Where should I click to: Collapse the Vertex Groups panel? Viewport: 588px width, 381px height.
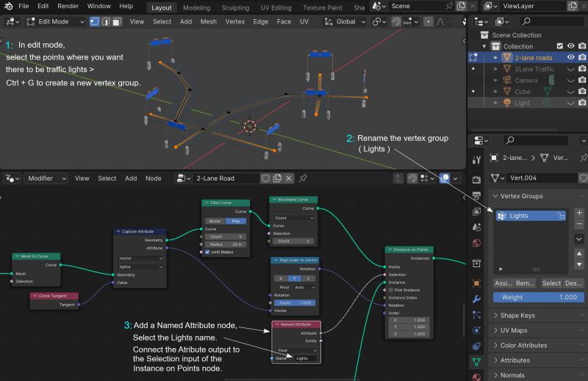495,196
